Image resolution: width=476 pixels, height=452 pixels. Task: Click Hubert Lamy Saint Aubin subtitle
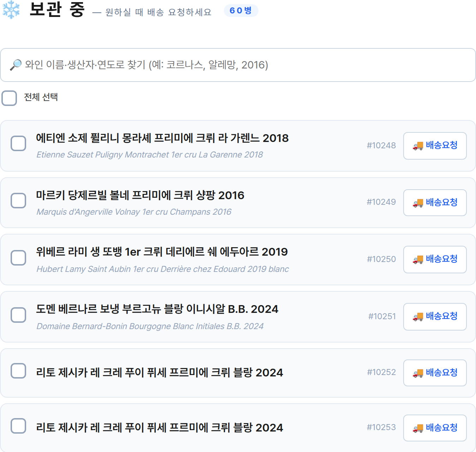(x=163, y=269)
